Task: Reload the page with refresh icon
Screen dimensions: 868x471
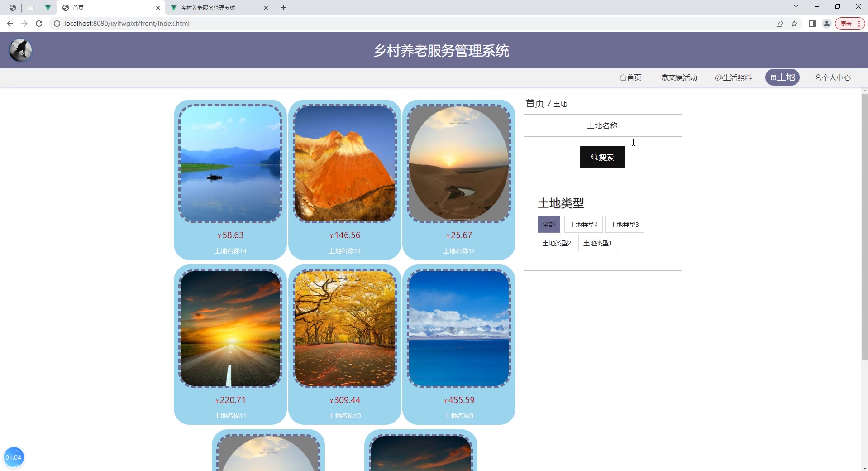Action: click(39, 24)
